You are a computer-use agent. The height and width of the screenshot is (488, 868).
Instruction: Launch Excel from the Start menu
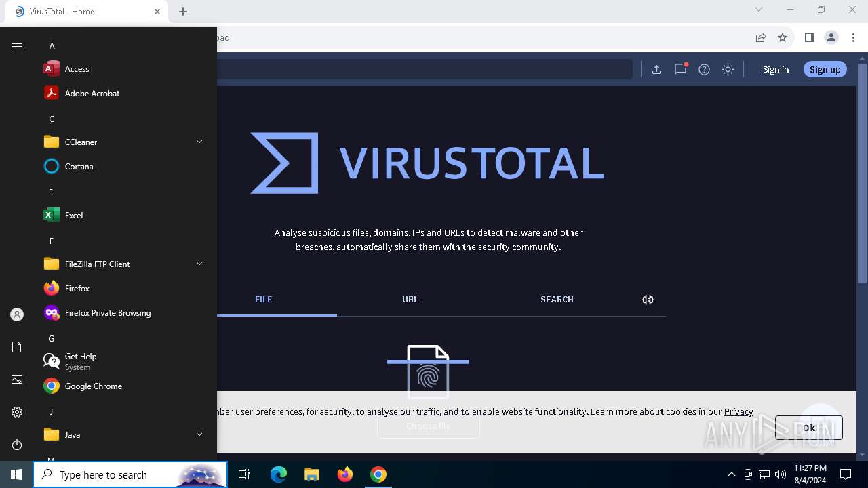(x=122, y=216)
